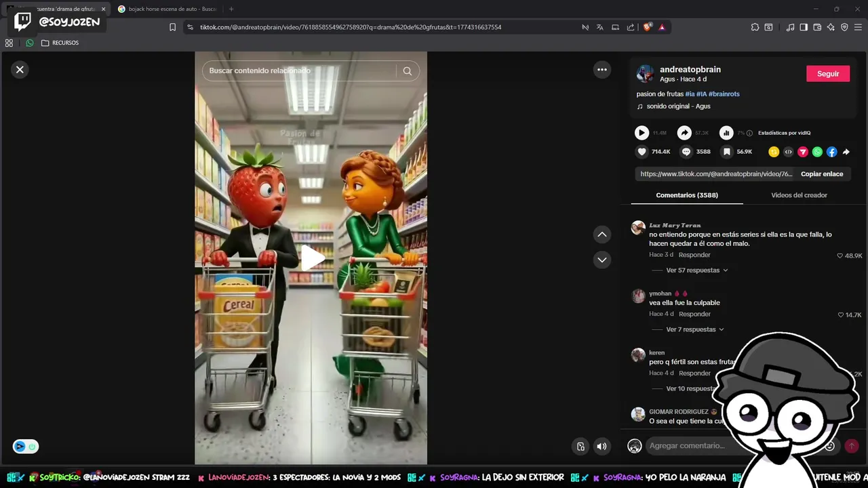The height and width of the screenshot is (488, 868).
Task: Click the embed code icon
Action: point(788,152)
